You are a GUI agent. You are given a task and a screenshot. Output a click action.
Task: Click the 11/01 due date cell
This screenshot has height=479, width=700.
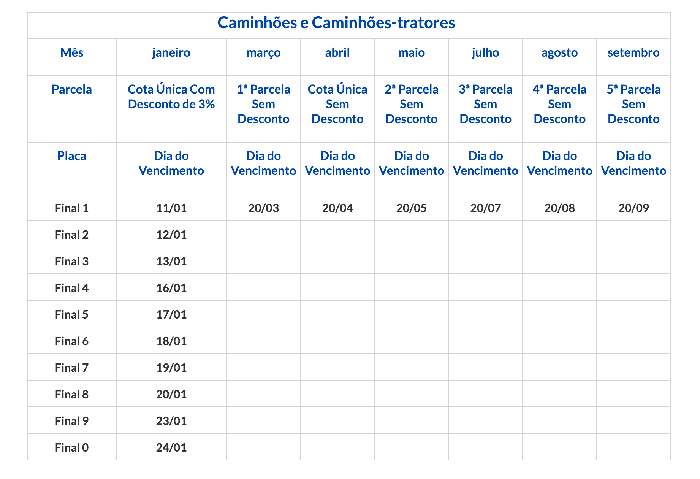point(171,208)
